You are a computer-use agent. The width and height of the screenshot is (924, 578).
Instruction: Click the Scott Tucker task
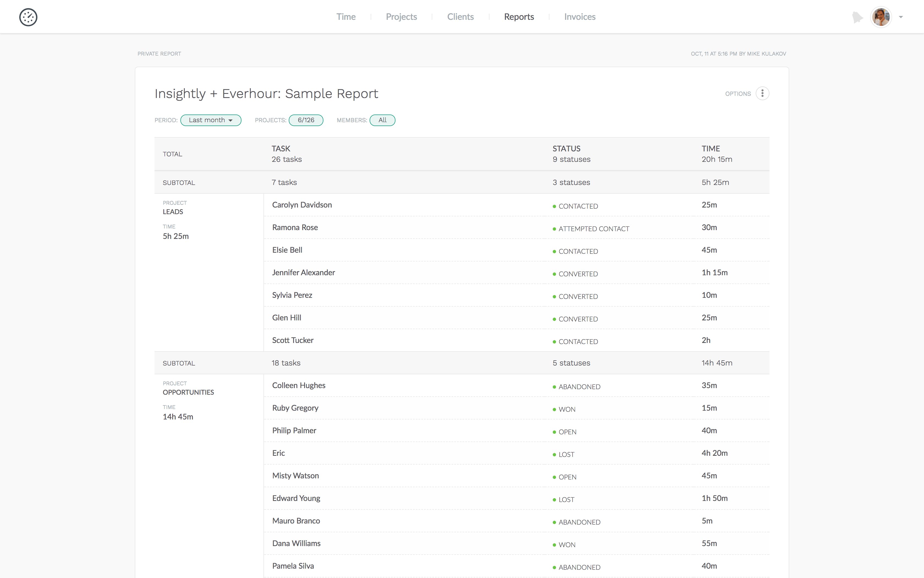[293, 340]
